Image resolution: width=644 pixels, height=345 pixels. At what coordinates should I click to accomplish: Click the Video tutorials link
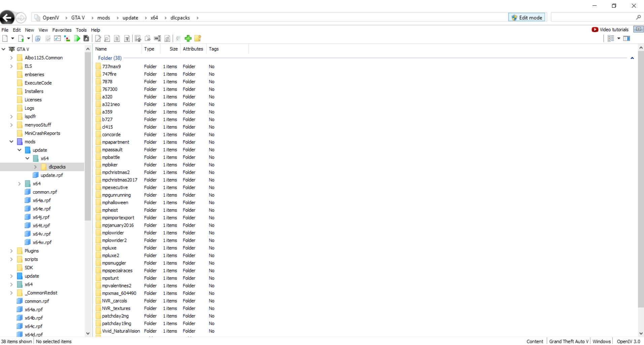point(614,30)
